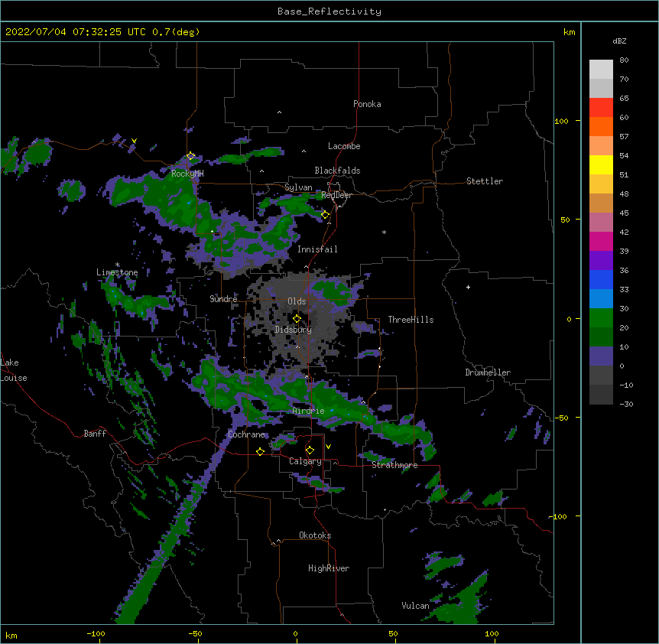Click the Base_Reflectivity title text
The height and width of the screenshot is (644, 659).
(329, 11)
